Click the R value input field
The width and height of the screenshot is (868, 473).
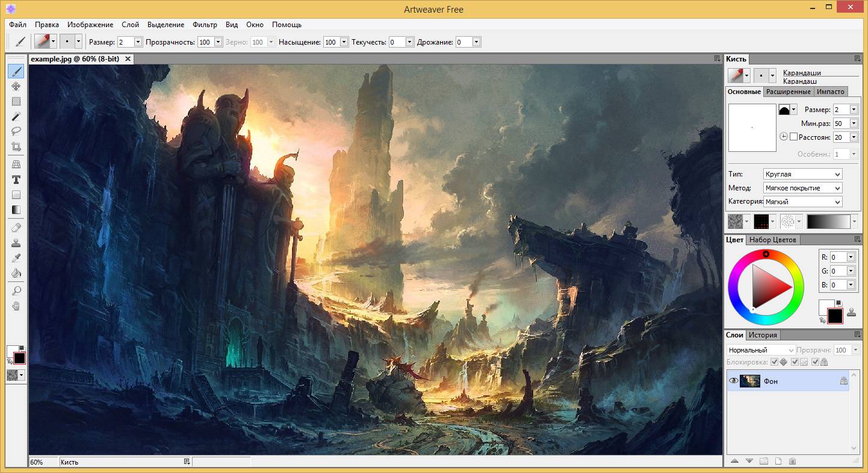tap(838, 257)
